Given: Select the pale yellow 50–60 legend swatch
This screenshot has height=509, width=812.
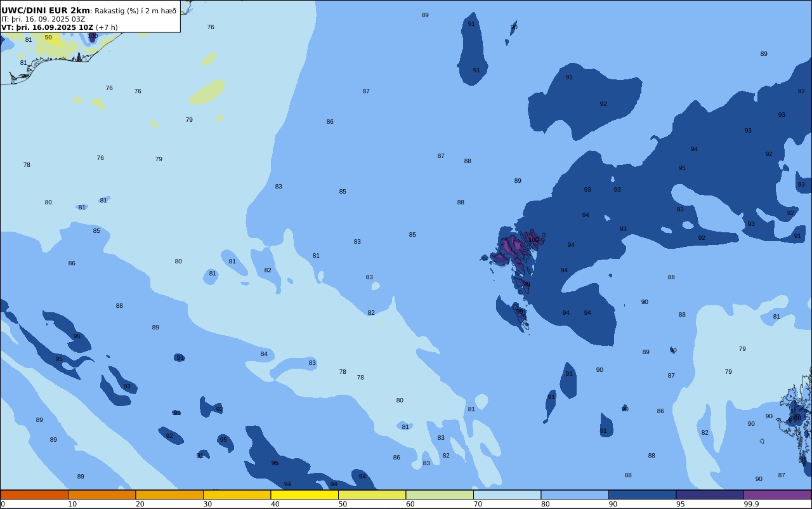Looking at the screenshot, I should pyautogui.click(x=372, y=494).
